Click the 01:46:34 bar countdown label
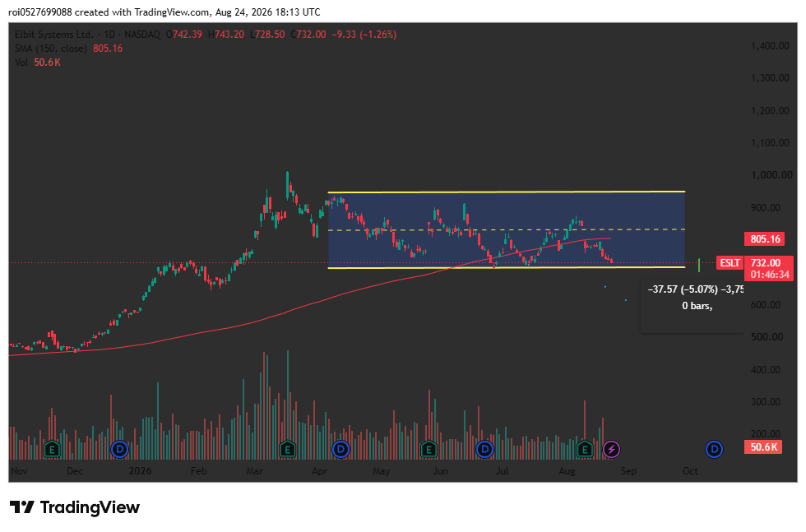The image size is (806, 532). tap(769, 275)
